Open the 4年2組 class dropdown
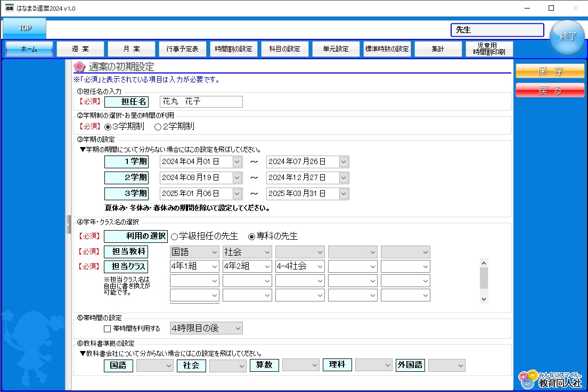The width and height of the screenshot is (588, 392). (247, 266)
